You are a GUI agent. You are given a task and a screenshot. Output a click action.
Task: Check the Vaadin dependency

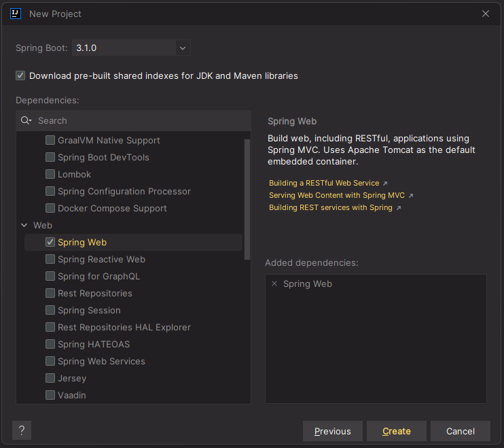(50, 395)
